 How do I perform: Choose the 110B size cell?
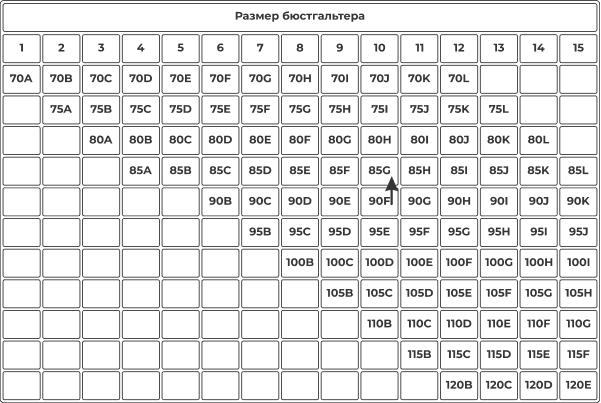point(379,323)
